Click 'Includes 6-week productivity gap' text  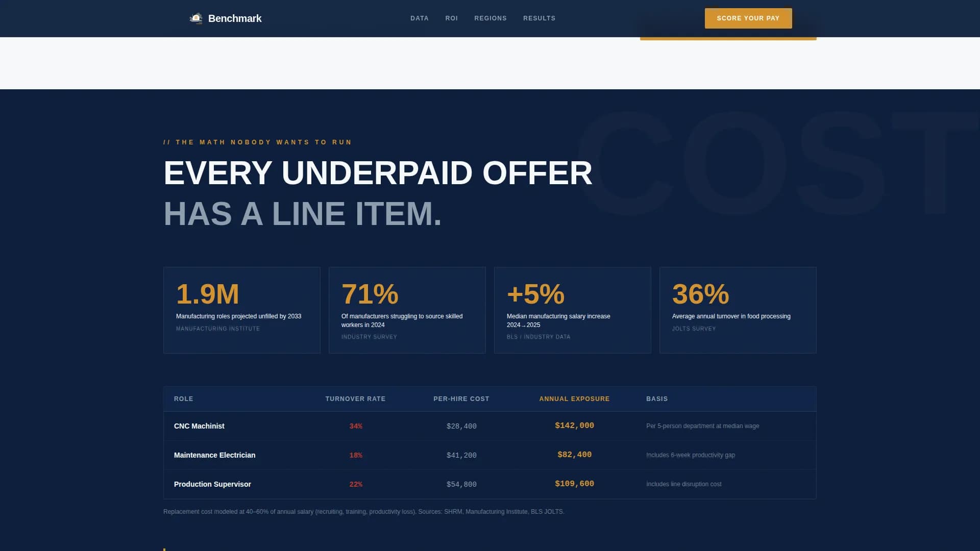pos(691,455)
